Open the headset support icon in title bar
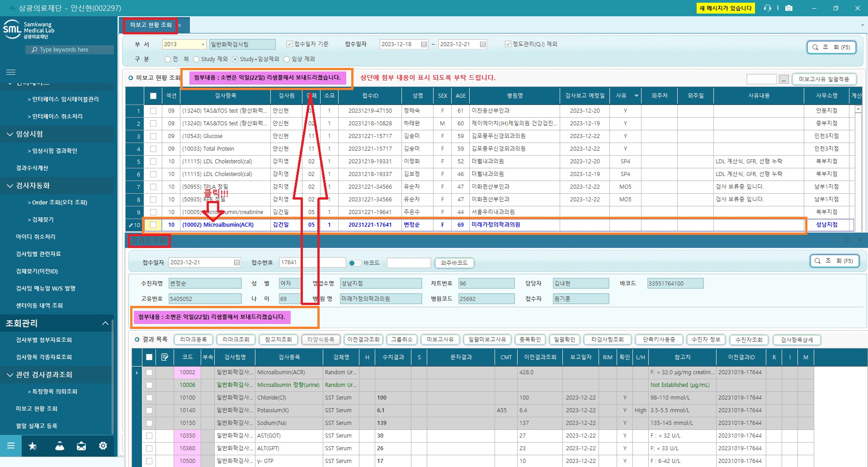868x467 pixels. [767, 8]
